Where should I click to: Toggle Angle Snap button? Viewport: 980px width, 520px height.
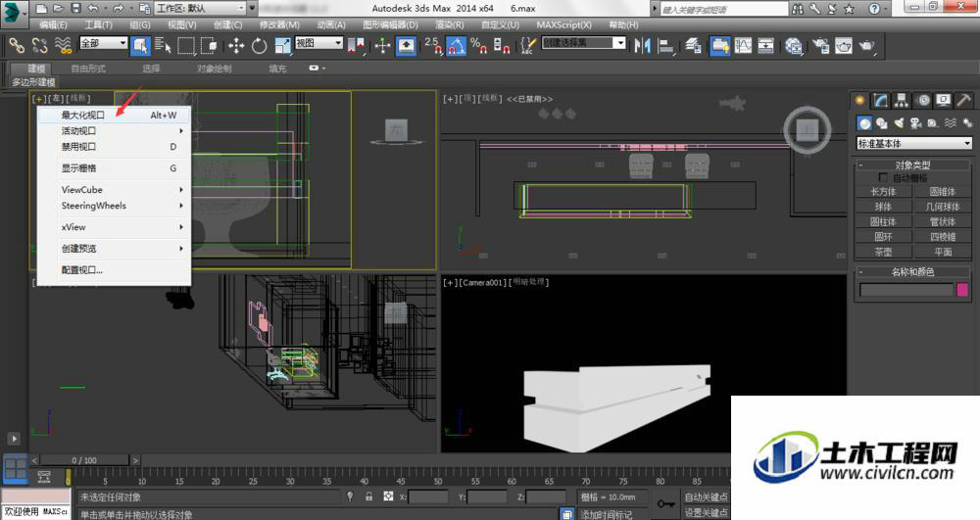coord(456,45)
